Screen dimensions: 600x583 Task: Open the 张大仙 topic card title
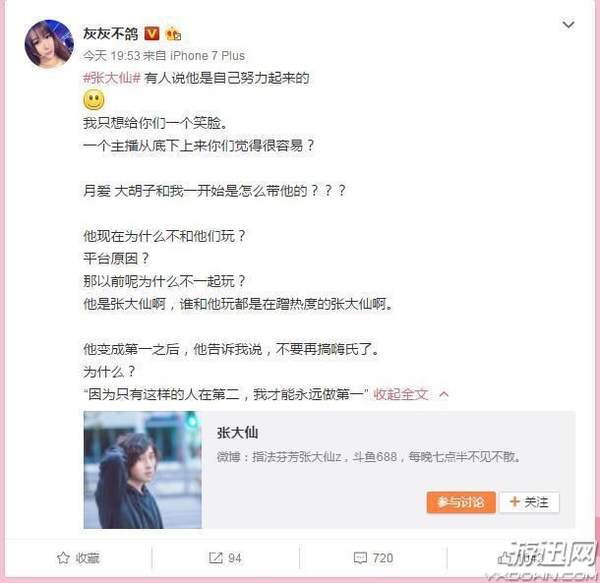click(237, 433)
